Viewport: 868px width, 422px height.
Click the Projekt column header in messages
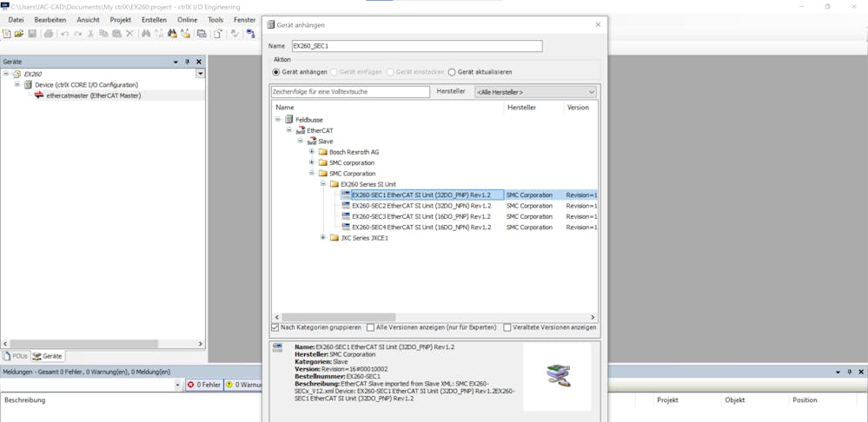667,400
